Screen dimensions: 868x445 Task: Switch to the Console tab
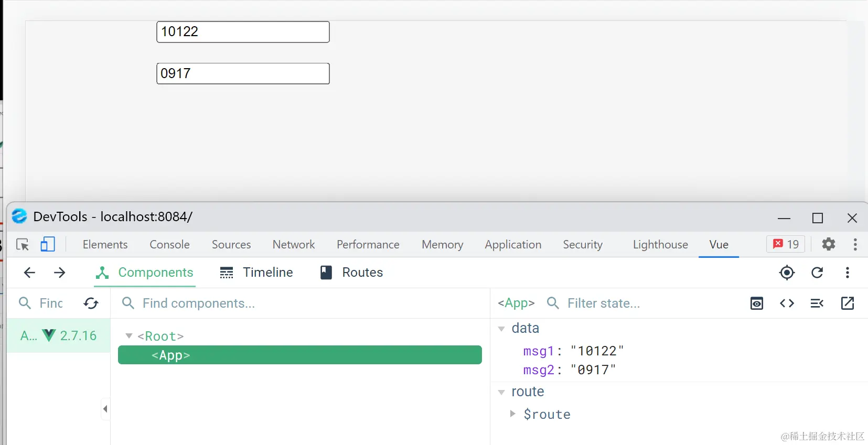[x=169, y=245]
